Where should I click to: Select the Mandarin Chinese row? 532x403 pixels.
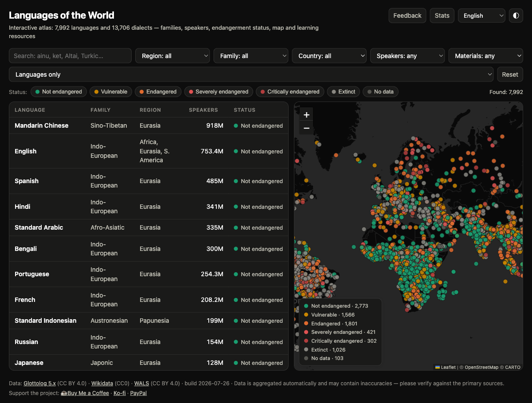(x=149, y=125)
